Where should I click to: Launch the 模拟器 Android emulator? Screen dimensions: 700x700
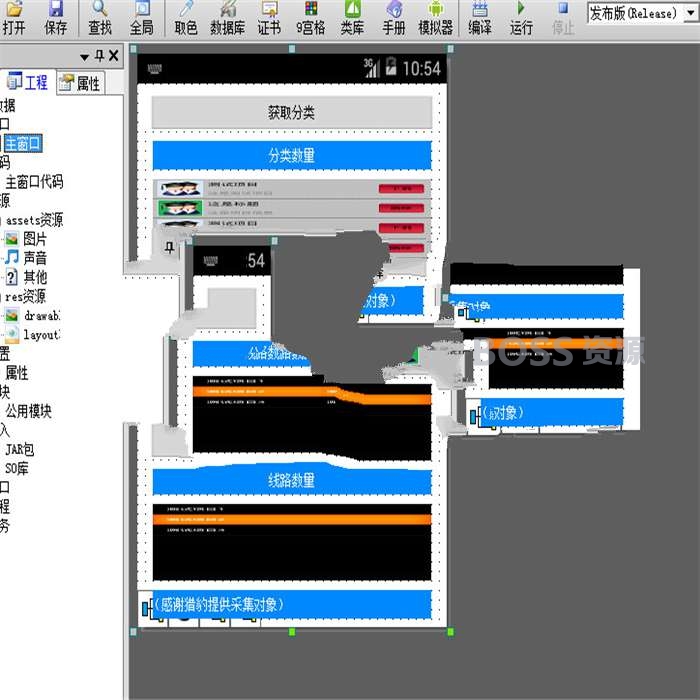pos(435,18)
